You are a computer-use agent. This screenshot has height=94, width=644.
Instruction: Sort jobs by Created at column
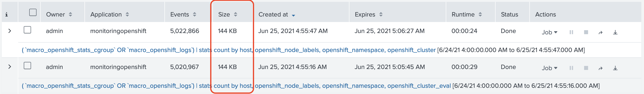point(277,14)
